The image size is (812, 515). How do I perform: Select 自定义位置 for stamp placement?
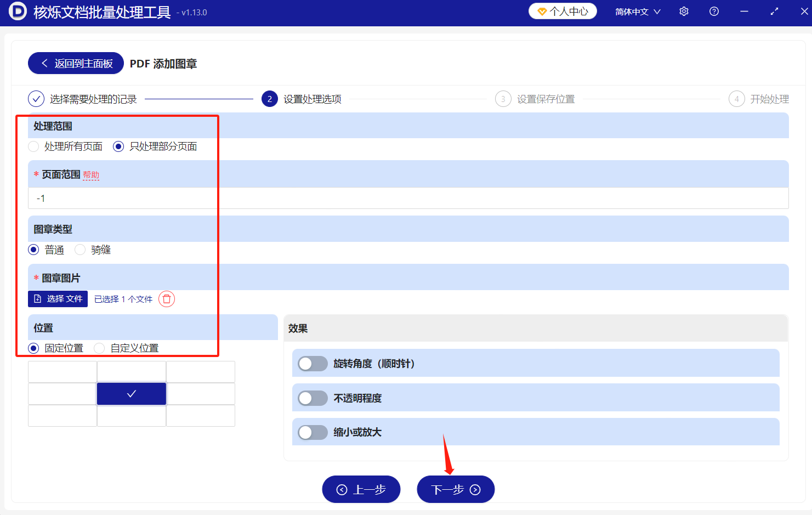99,348
